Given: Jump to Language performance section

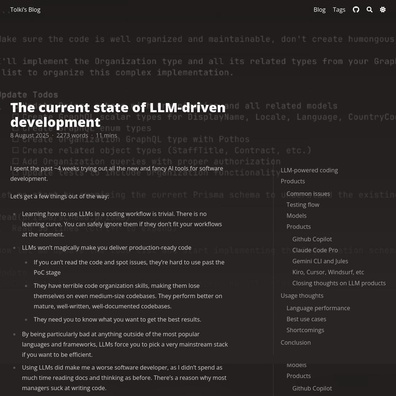Looking at the screenshot, I should 318,308.
